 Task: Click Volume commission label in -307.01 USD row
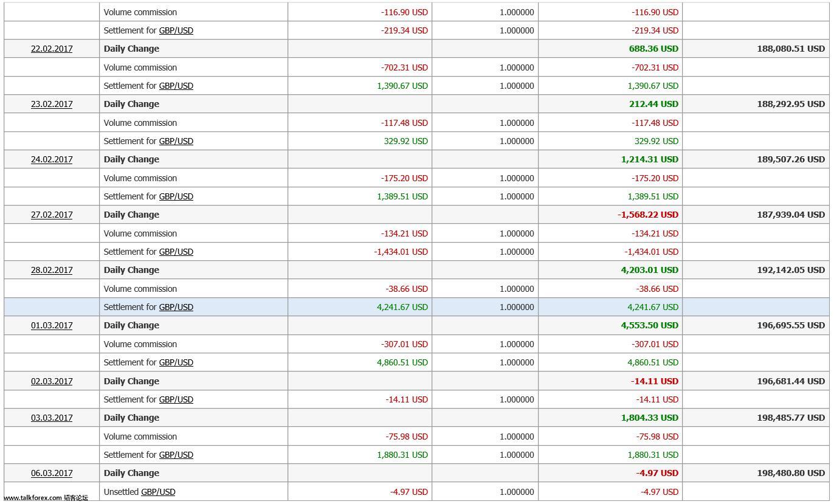[140, 344]
